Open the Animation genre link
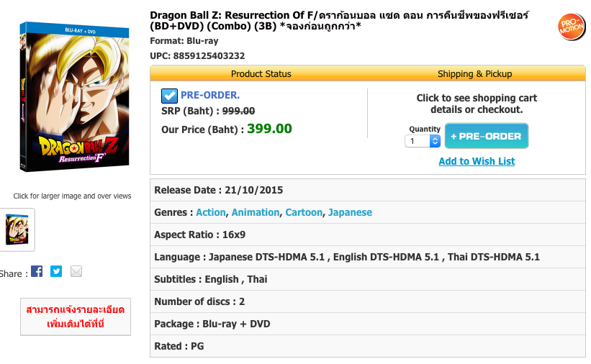 pos(256,212)
